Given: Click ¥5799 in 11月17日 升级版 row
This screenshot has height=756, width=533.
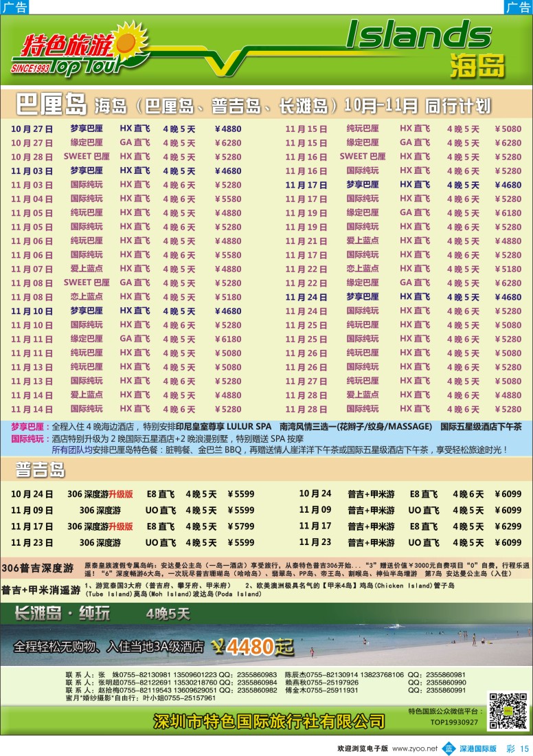Looking at the screenshot, I should (241, 526).
